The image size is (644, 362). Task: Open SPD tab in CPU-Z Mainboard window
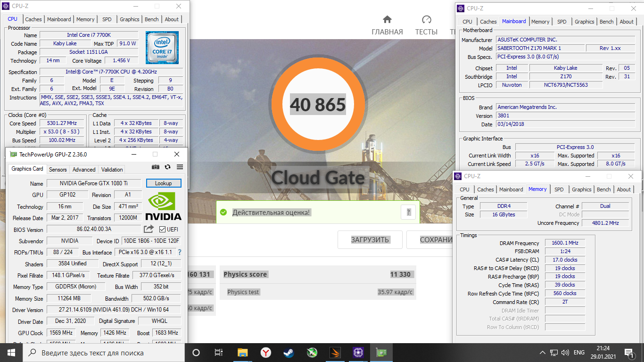click(x=562, y=22)
